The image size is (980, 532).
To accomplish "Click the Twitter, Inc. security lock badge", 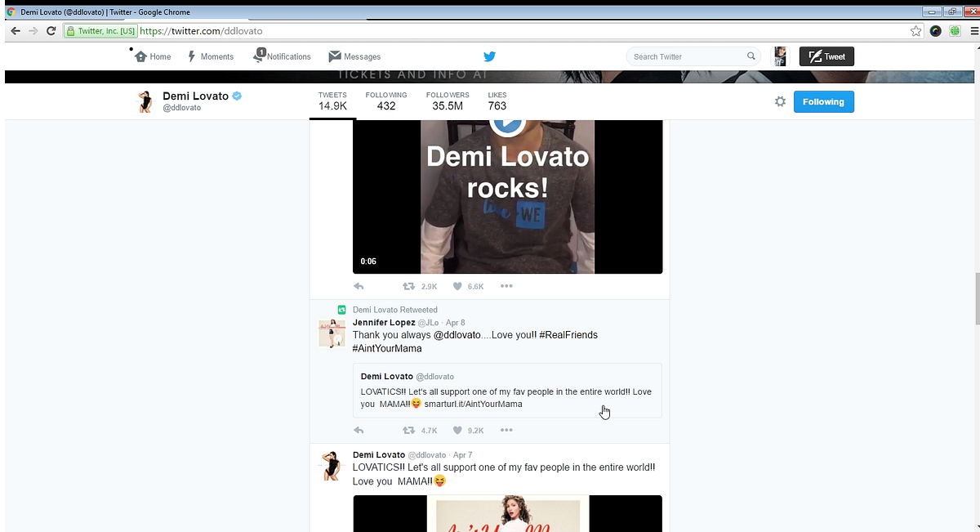I will tap(100, 31).
